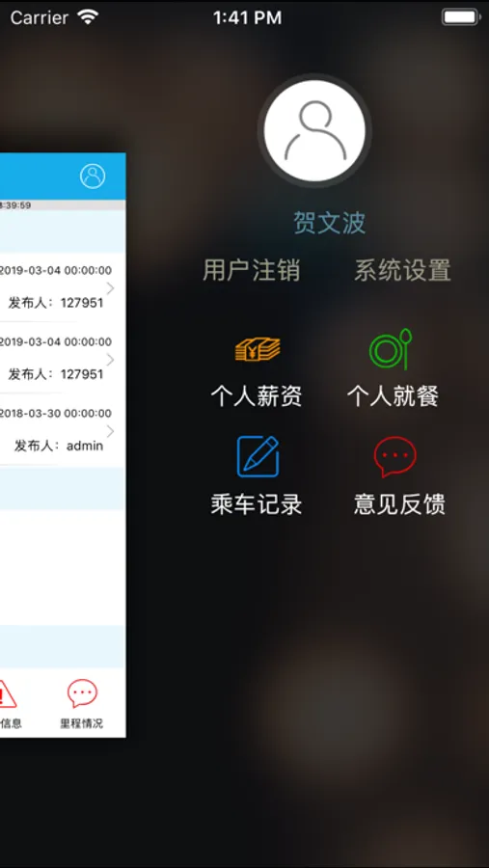Tap the 发布人：admin text

click(x=59, y=446)
